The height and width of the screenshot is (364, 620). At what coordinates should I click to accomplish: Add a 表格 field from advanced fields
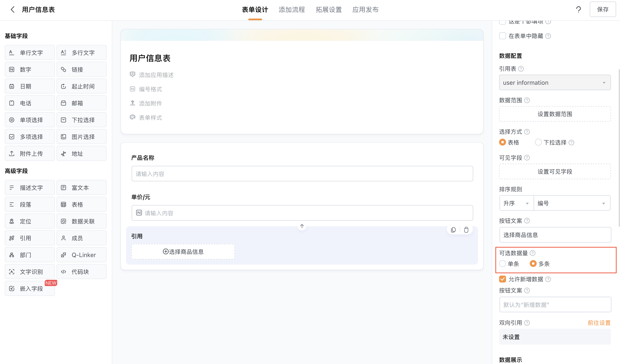coord(81,204)
